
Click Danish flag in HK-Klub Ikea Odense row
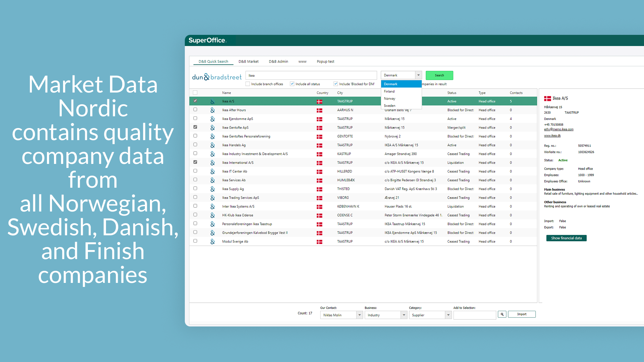pos(319,216)
